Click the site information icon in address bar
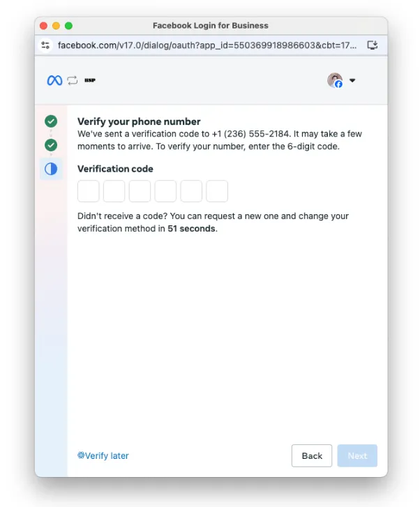This screenshot has height=507, width=420. click(x=46, y=45)
